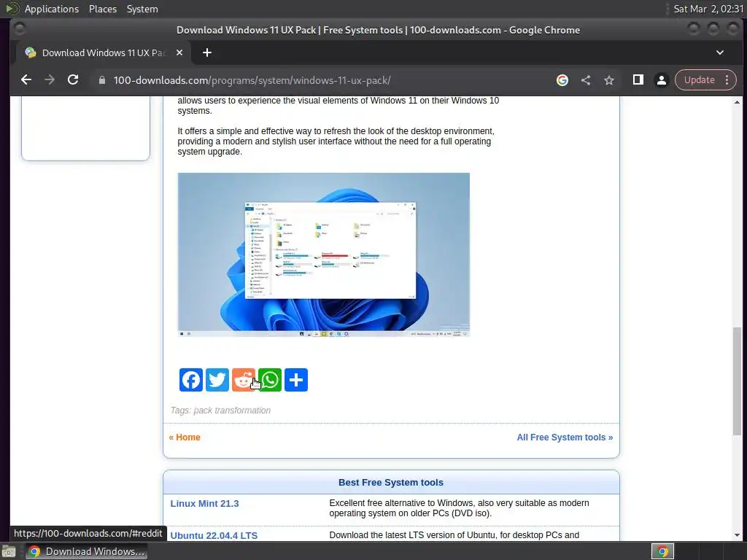Screen dimensions: 747x560
Task: Open the side panel icon
Action: click(x=638, y=80)
